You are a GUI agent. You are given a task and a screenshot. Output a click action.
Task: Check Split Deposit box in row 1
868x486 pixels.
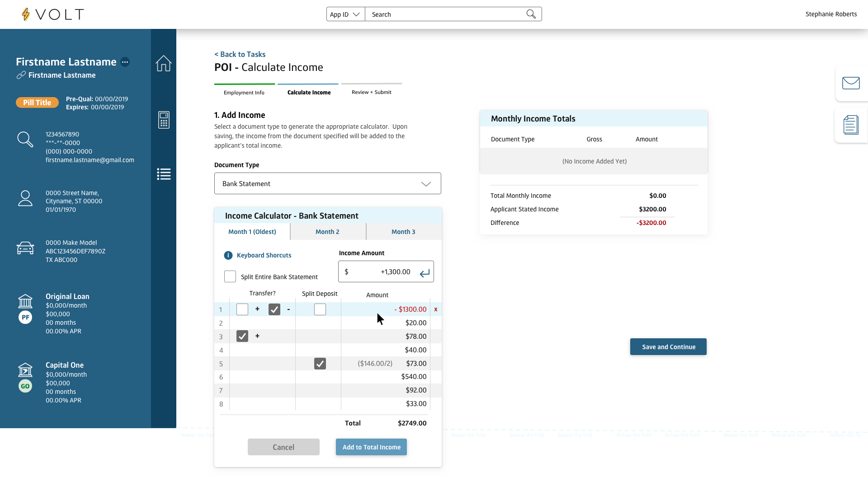(x=320, y=309)
